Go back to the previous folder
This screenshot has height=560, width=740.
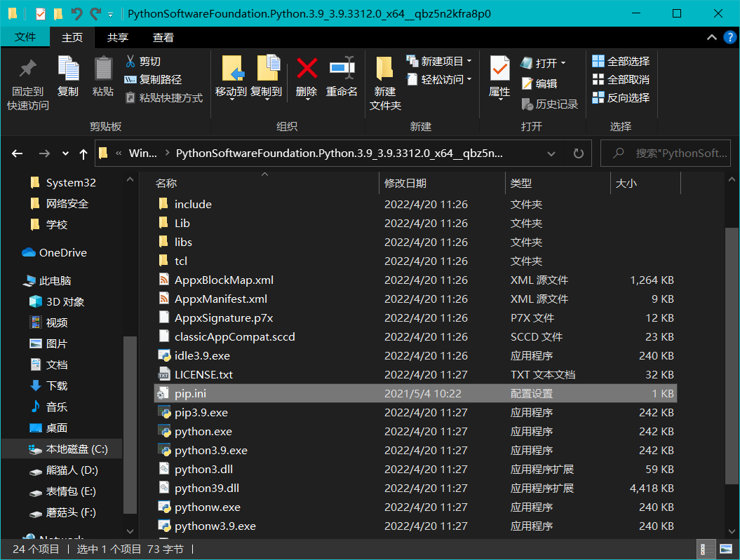(18, 153)
